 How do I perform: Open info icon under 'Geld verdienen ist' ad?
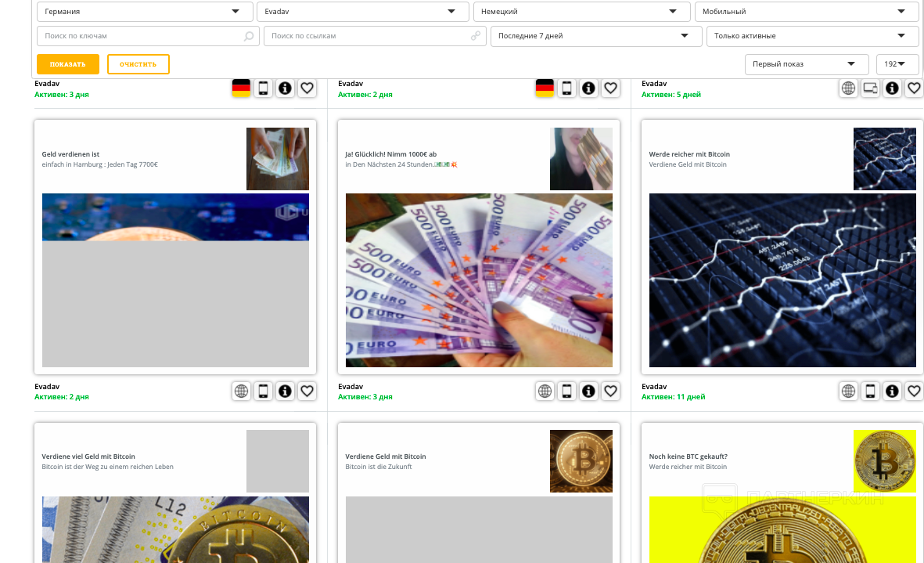click(x=286, y=391)
